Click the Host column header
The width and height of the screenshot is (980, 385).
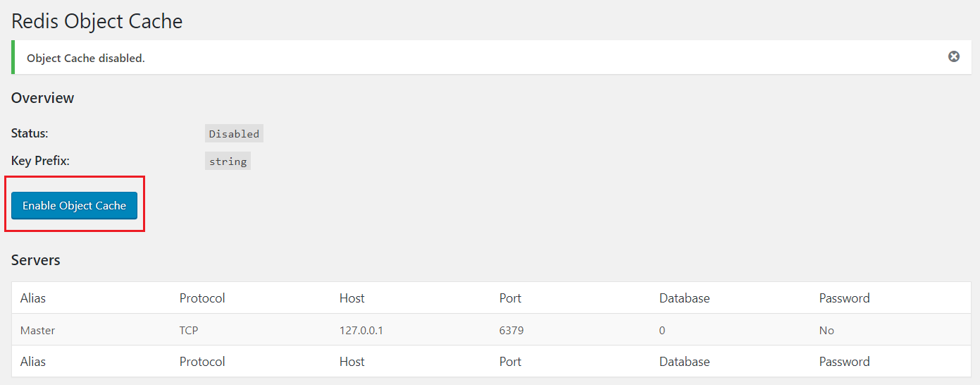[x=352, y=298]
